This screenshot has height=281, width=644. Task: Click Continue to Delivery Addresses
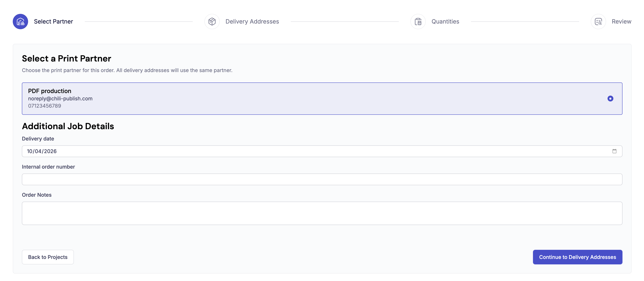[x=577, y=257]
